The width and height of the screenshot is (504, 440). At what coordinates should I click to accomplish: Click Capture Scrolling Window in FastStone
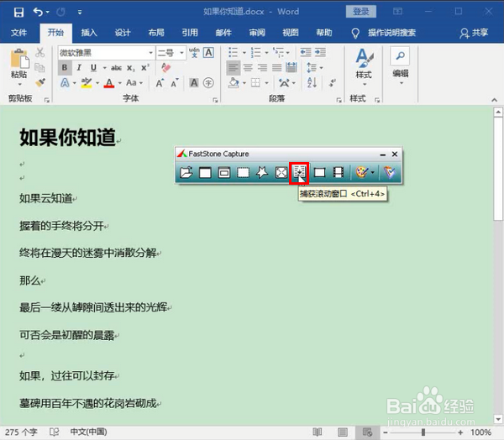(299, 173)
